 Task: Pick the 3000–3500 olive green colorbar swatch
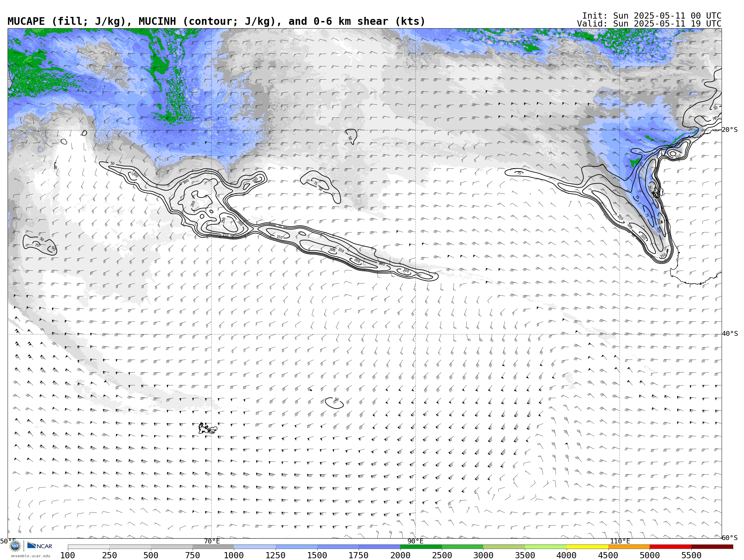coord(504,547)
